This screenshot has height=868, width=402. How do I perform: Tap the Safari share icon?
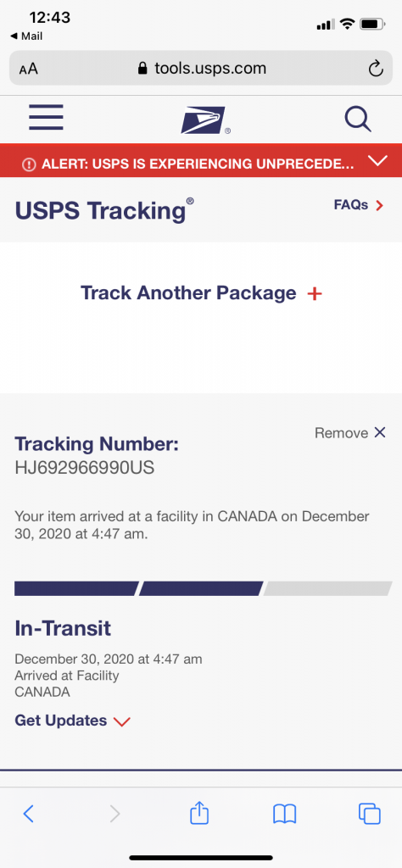199,813
